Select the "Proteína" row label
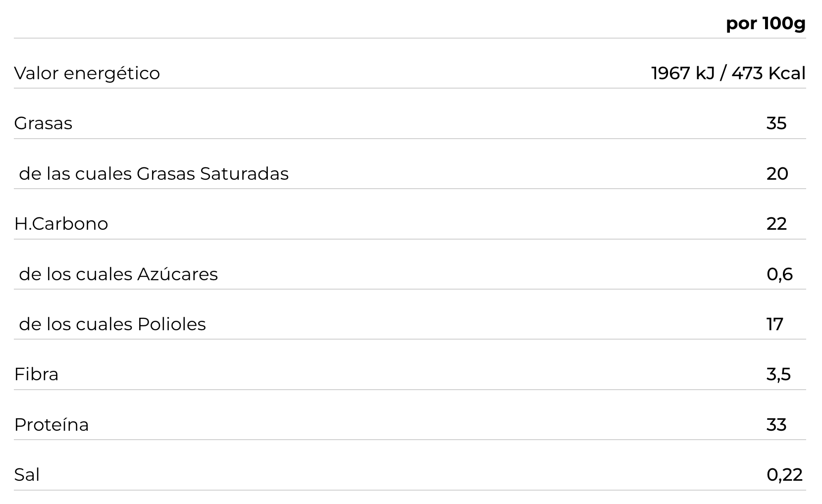The height and width of the screenshot is (504, 822). (51, 425)
